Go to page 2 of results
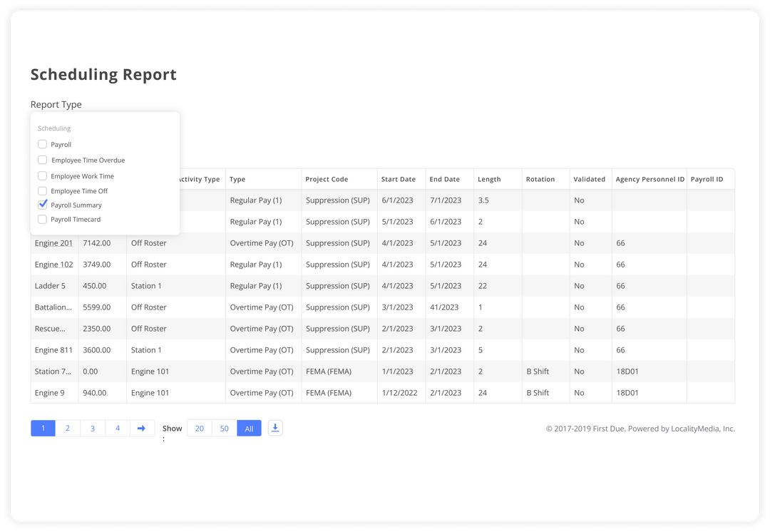770x532 pixels. pos(67,427)
